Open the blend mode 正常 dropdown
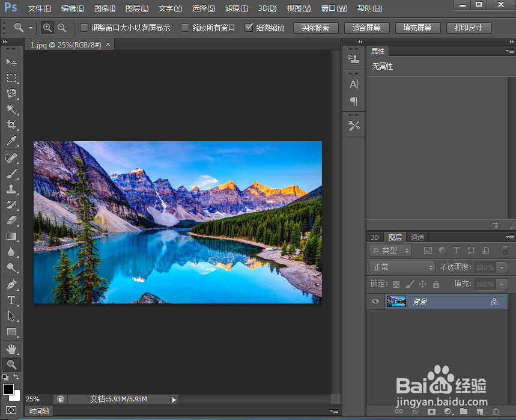Viewport: 516px width, 420px height. coord(402,267)
